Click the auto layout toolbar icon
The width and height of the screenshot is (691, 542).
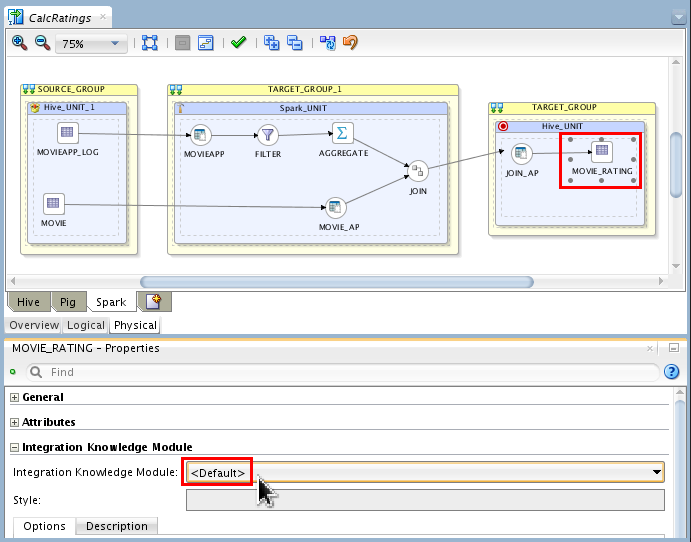[205, 43]
